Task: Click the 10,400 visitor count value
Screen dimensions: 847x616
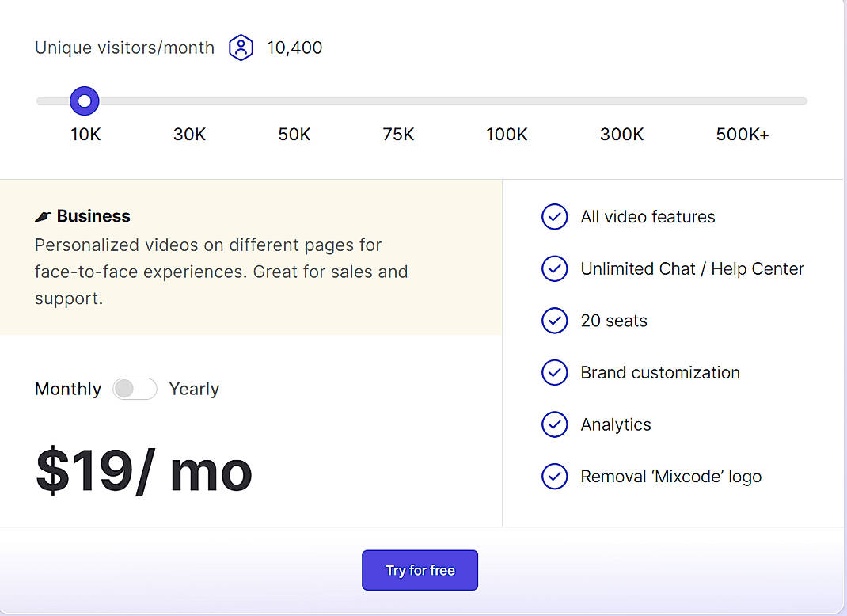Action: click(294, 48)
